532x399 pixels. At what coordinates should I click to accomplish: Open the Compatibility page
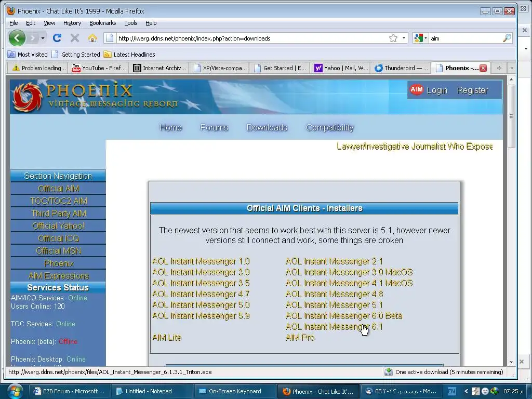coord(330,128)
